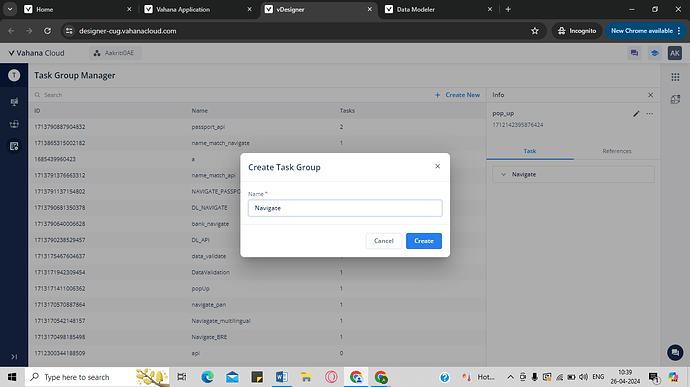690x387 pixels.
Task: Open a new browser tab
Action: pyautogui.click(x=508, y=9)
